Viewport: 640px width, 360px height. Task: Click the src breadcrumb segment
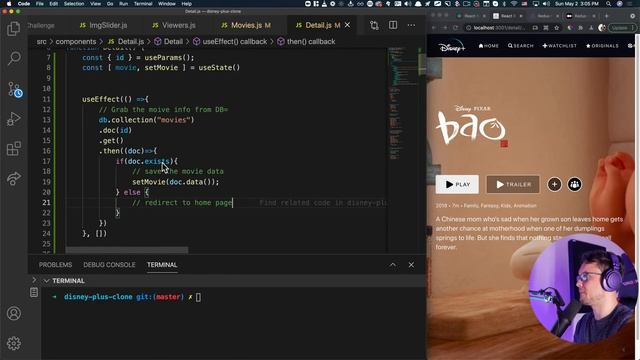coord(41,42)
